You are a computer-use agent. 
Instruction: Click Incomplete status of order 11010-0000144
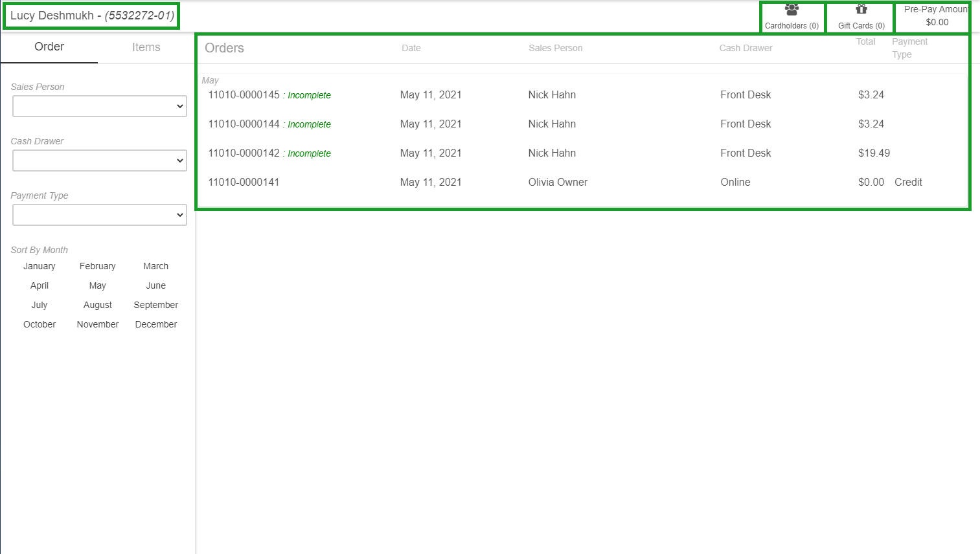click(309, 124)
